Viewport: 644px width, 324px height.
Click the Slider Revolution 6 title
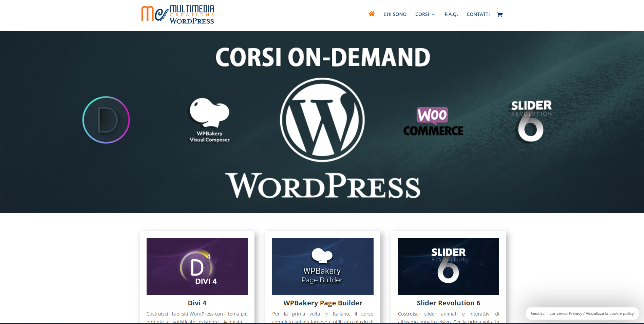click(449, 303)
